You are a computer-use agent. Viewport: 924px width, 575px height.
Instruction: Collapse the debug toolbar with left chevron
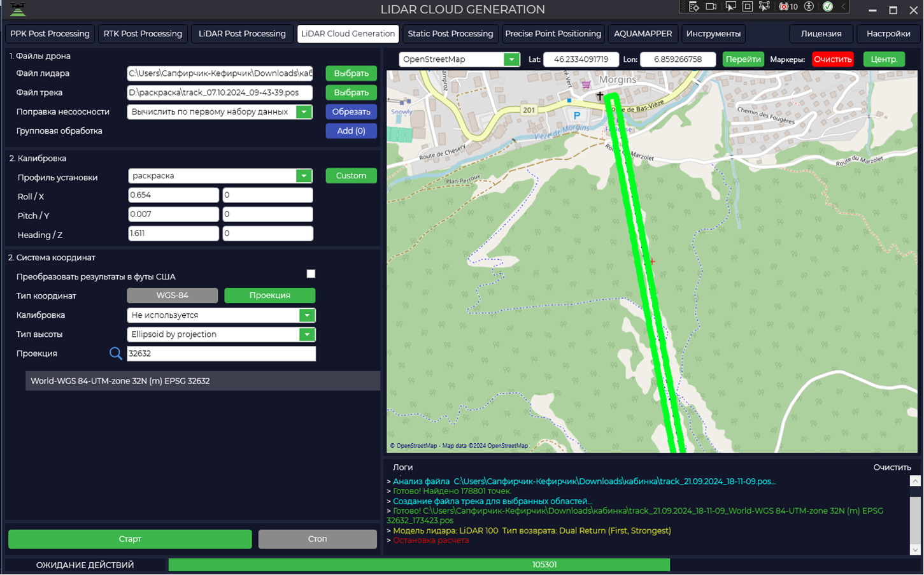(844, 6)
